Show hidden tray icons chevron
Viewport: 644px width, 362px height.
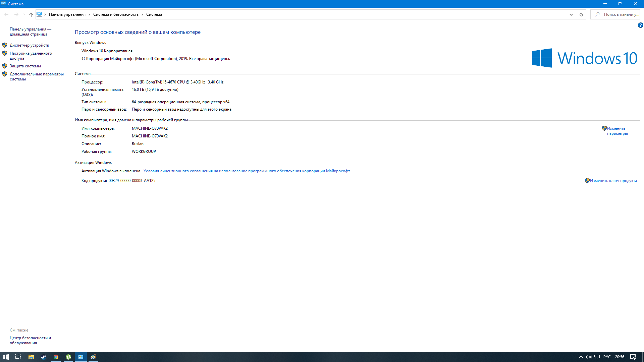point(581,357)
